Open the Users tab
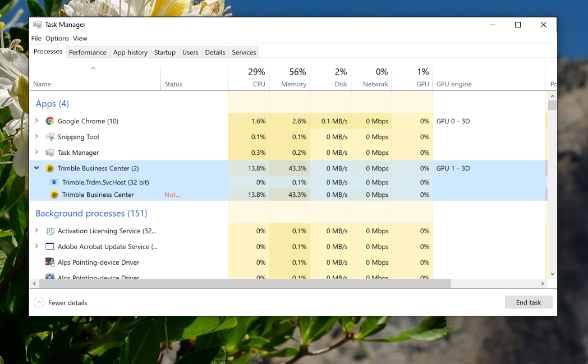588x364 pixels. [x=190, y=53]
